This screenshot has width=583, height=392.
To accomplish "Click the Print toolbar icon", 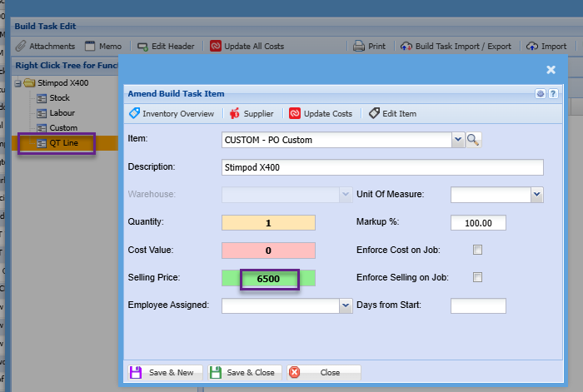I will [x=359, y=46].
